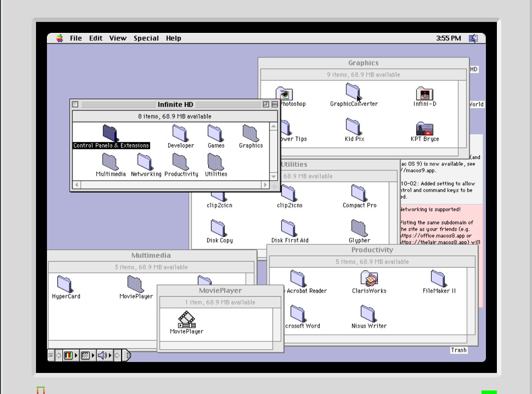Open the Finder application menu at the menu bar's right end
The height and width of the screenshot is (394, 532).
click(x=473, y=38)
